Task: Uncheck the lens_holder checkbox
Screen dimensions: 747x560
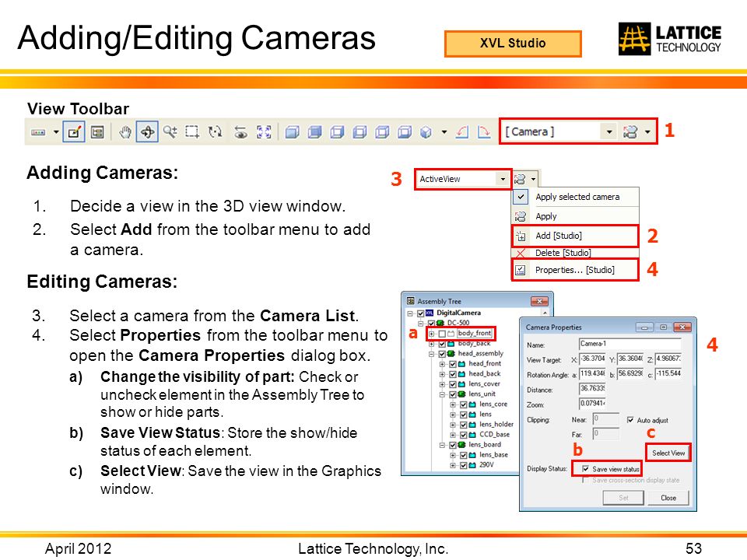Action: click(x=464, y=425)
